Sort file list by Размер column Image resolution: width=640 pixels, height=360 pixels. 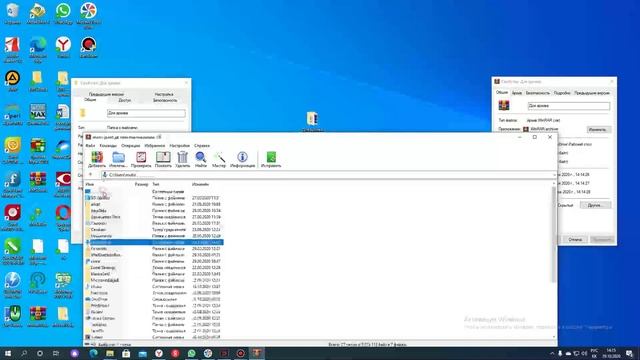click(142, 184)
